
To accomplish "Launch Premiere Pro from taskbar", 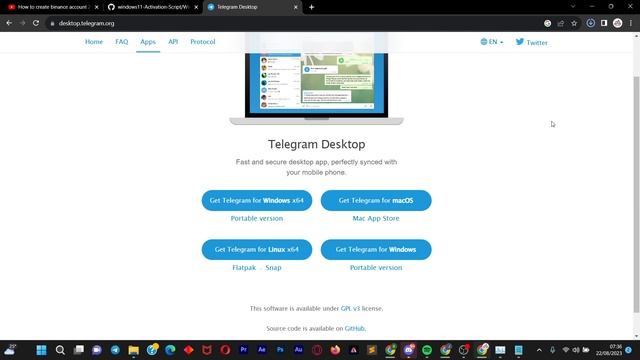I will [244, 350].
